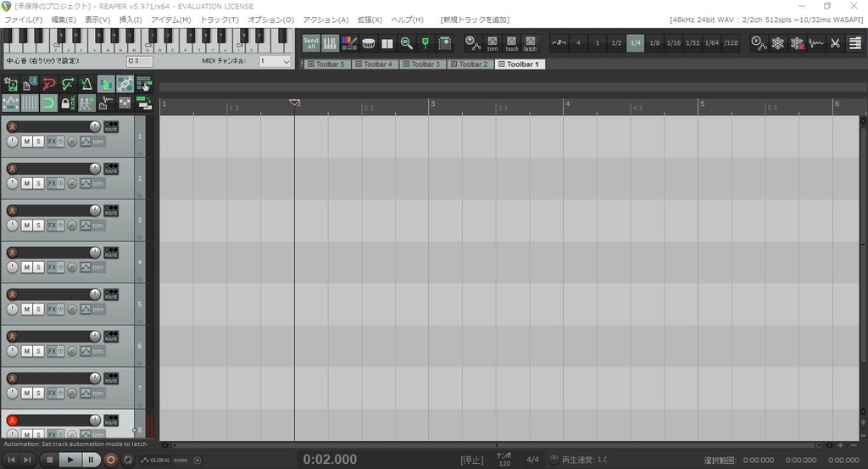Arm track 8 for recording
868x469 pixels.
pyautogui.click(x=12, y=421)
